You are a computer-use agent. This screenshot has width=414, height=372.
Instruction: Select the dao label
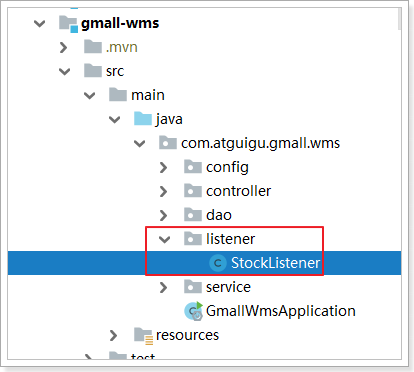pos(219,216)
